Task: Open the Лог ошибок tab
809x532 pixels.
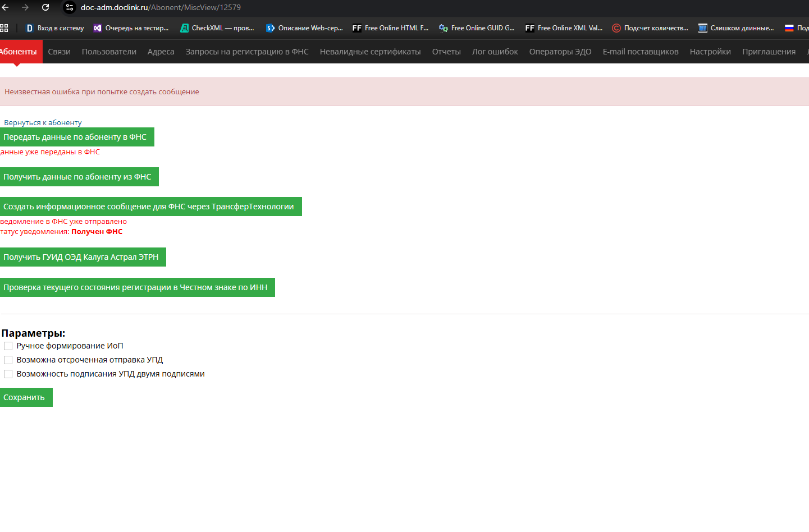Action: pos(495,52)
